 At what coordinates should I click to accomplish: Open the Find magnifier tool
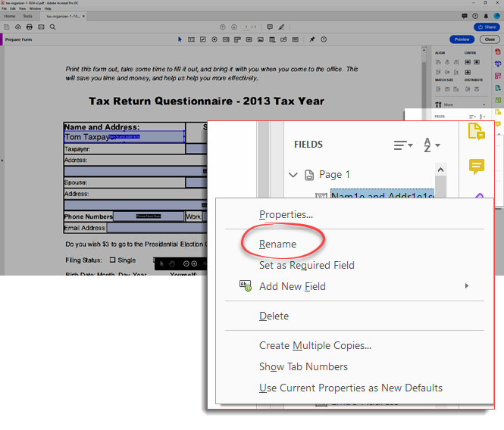[53, 27]
